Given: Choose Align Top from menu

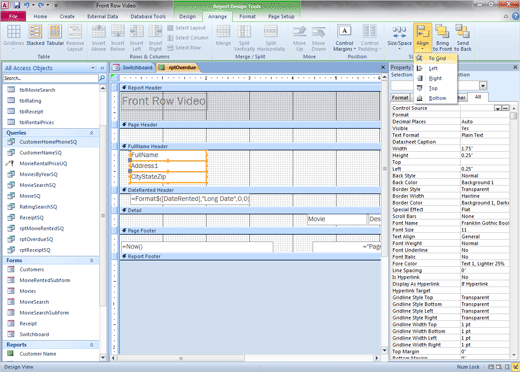Looking at the screenshot, I should click(436, 88).
